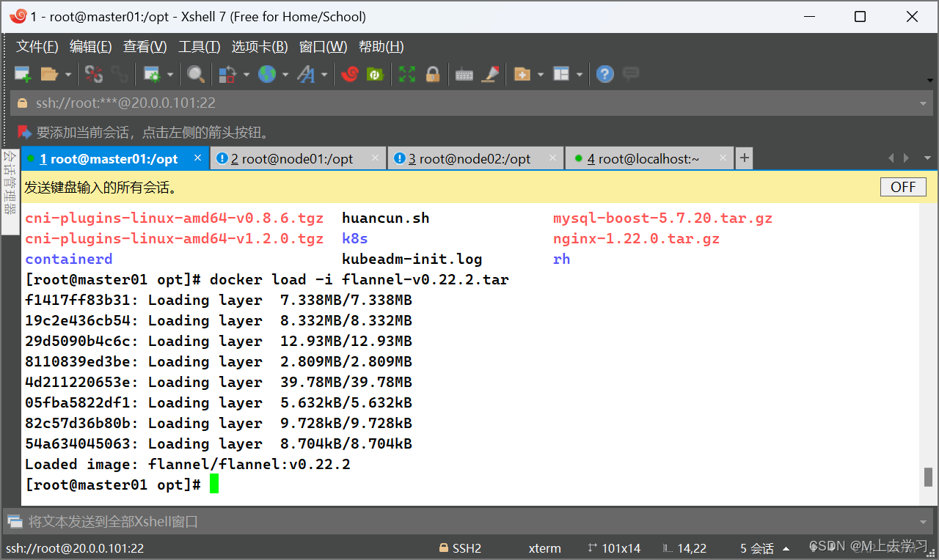Click the terminal vertical scrollbar thumb

click(928, 476)
